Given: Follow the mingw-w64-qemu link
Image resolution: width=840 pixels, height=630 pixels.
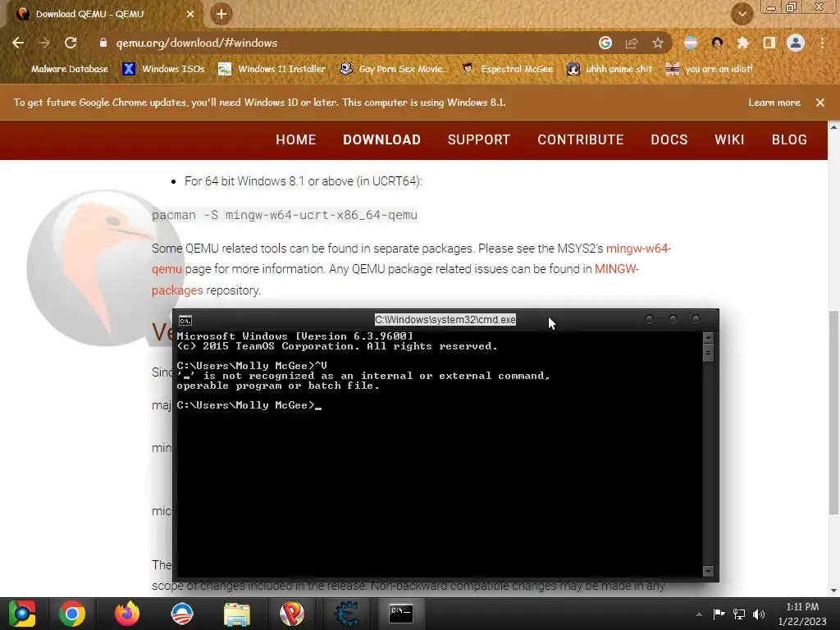Looking at the screenshot, I should coord(638,249).
